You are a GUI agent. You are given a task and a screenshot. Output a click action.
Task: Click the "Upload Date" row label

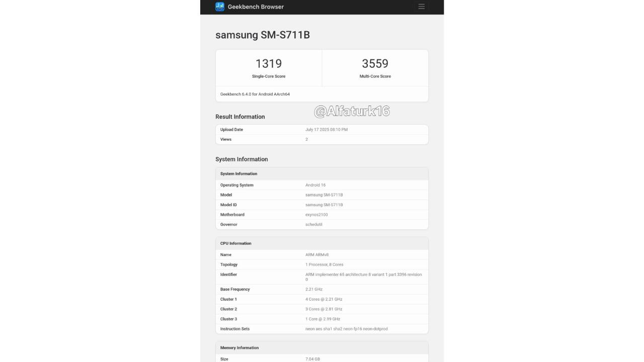231,130
